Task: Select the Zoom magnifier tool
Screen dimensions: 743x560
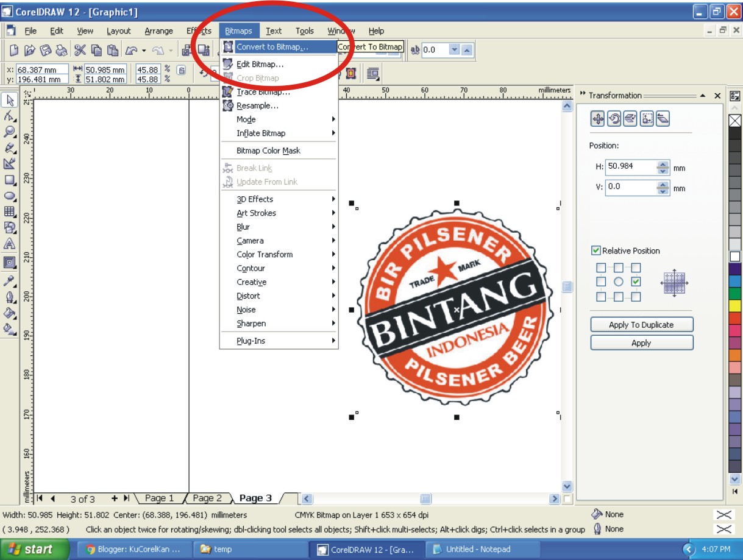Action: click(10, 132)
